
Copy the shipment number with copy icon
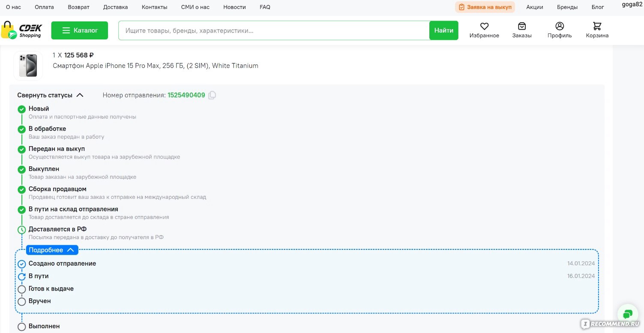(x=212, y=95)
